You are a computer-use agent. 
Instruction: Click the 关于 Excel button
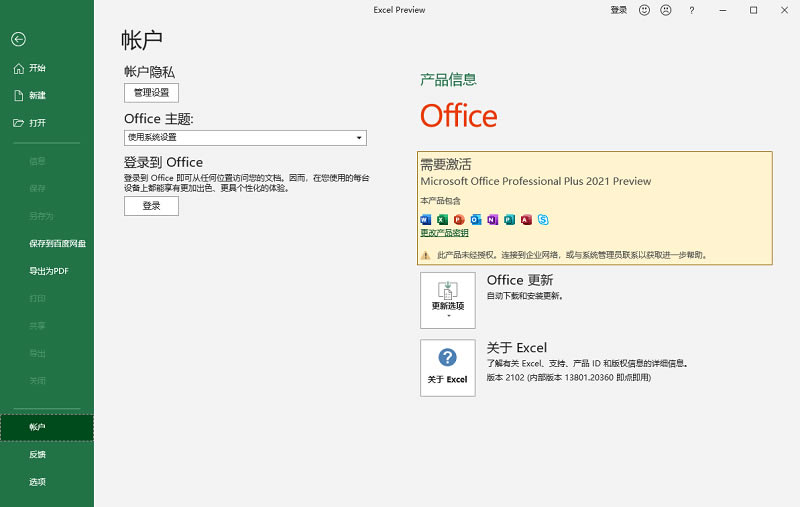click(x=448, y=368)
